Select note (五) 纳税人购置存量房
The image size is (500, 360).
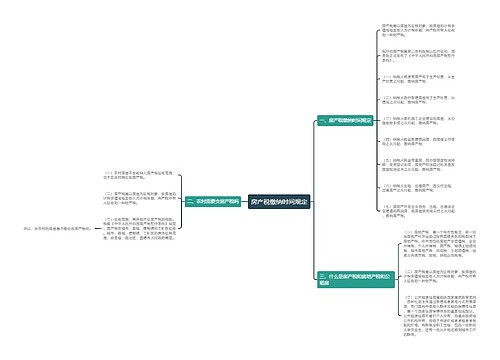click(418, 165)
